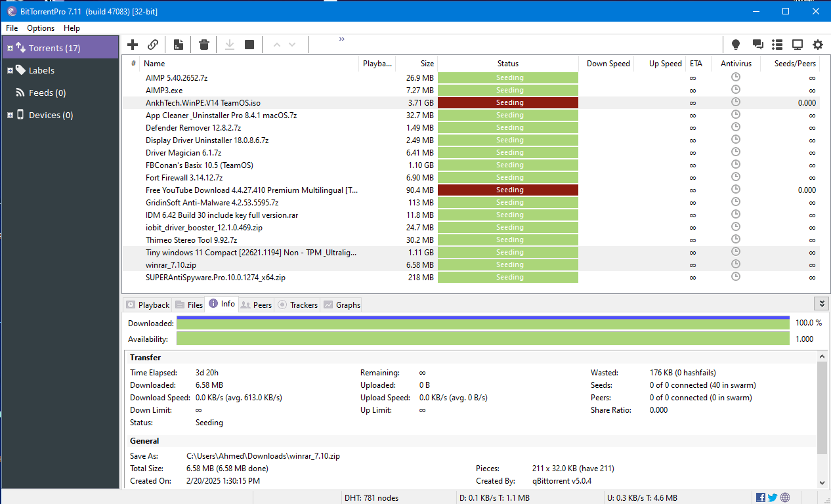Select the AIMP3.exe torrent row
The width and height of the screenshot is (831, 504).
pyautogui.click(x=471, y=90)
